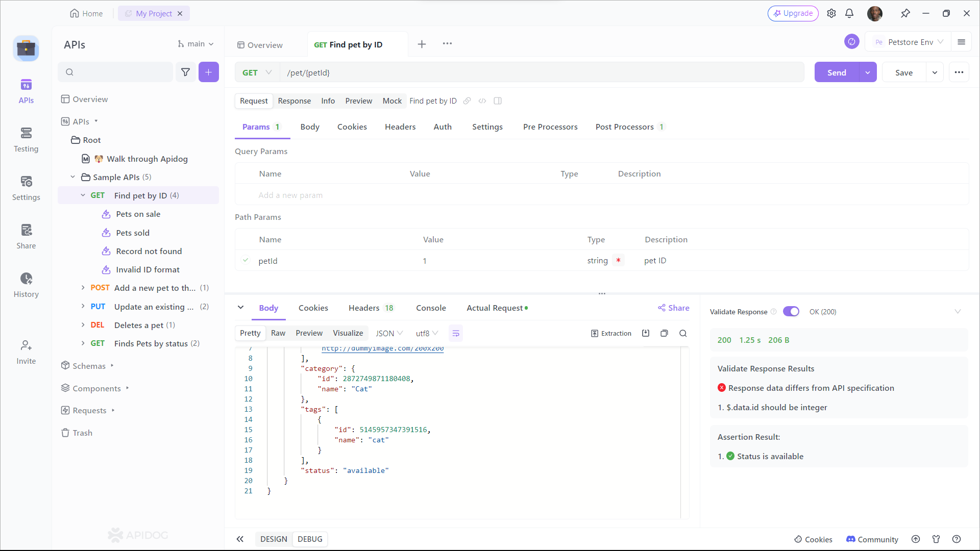This screenshot has height=551, width=980.
Task: Click the search icon in response toolbar
Action: pyautogui.click(x=682, y=332)
